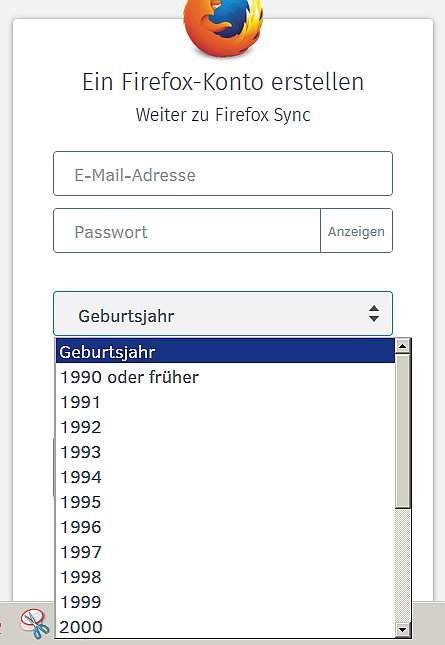The width and height of the screenshot is (445, 645).
Task: Click the year list scrollbar thumb
Action: (x=402, y=431)
